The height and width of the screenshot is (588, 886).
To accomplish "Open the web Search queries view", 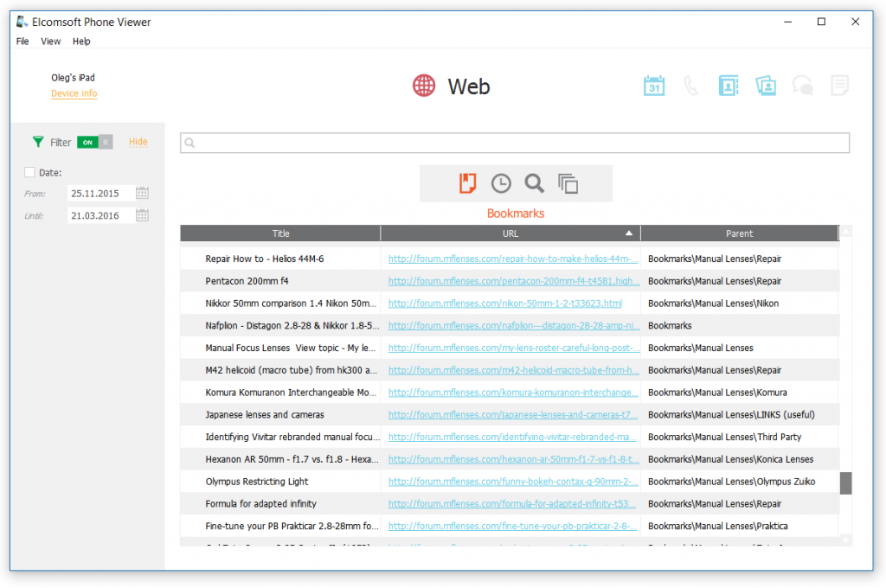I will 534,183.
